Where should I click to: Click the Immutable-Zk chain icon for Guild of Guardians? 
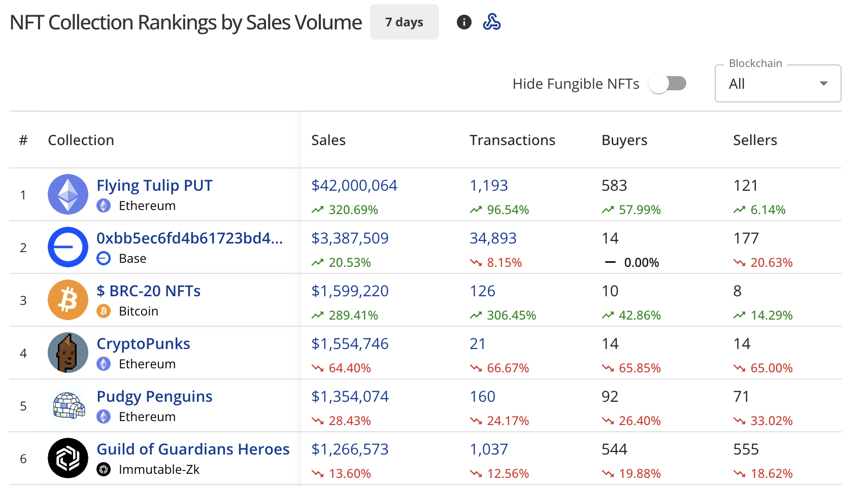tap(104, 469)
